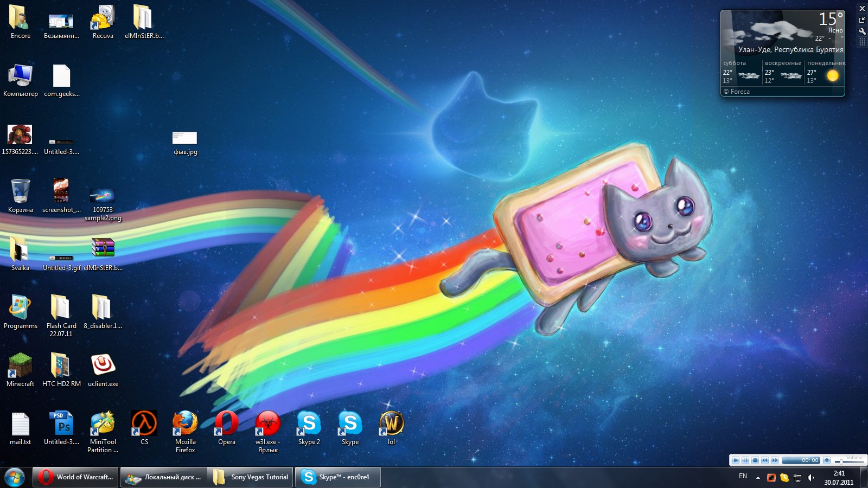Click the суббота forecast in weather gadget
The image size is (868, 488).
click(x=741, y=72)
